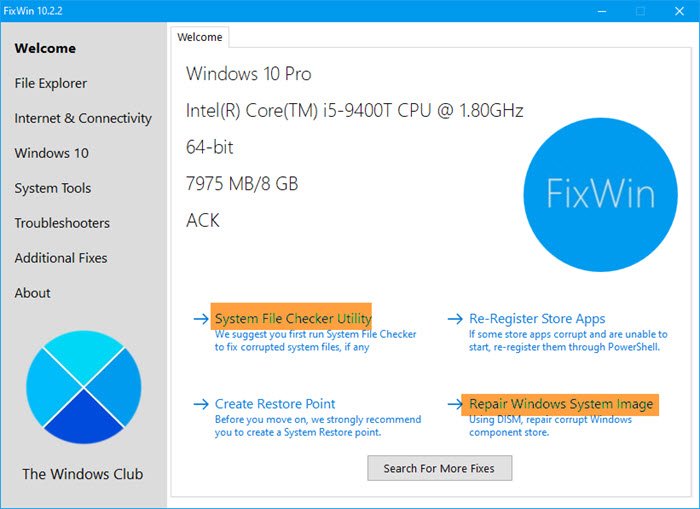Click the arrow icon beside Create Restore Point
Screen dimensions: 700x509
[200, 404]
